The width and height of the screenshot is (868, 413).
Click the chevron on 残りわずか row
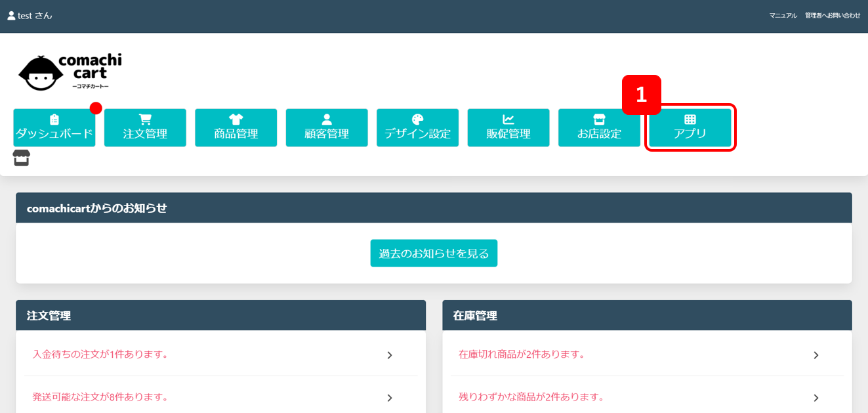click(816, 398)
